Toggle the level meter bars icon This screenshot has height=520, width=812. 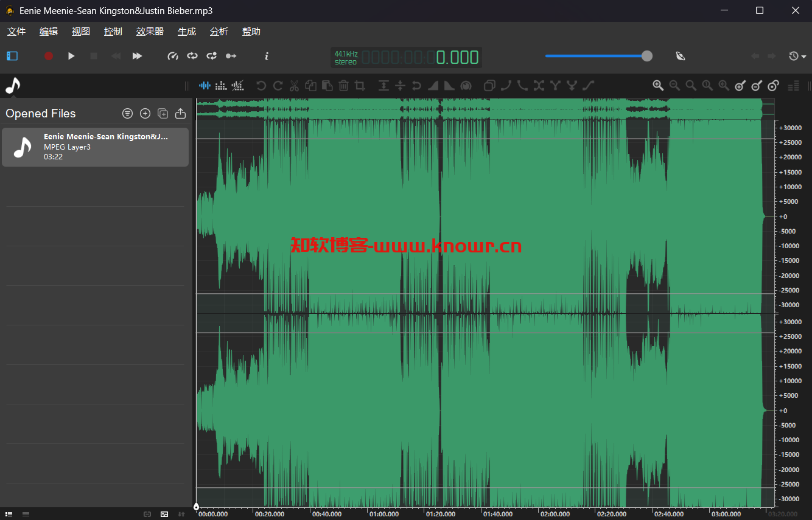pos(793,86)
